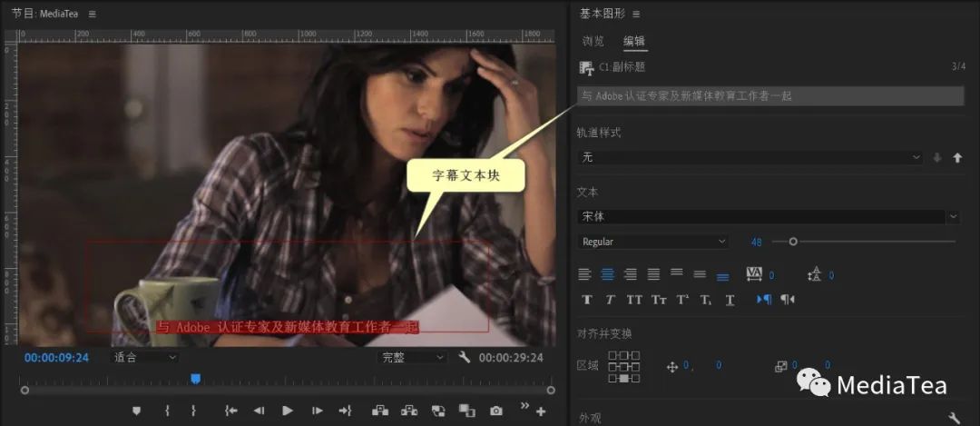Click the Lift button
This screenshot has width=980, height=426.
click(380, 411)
